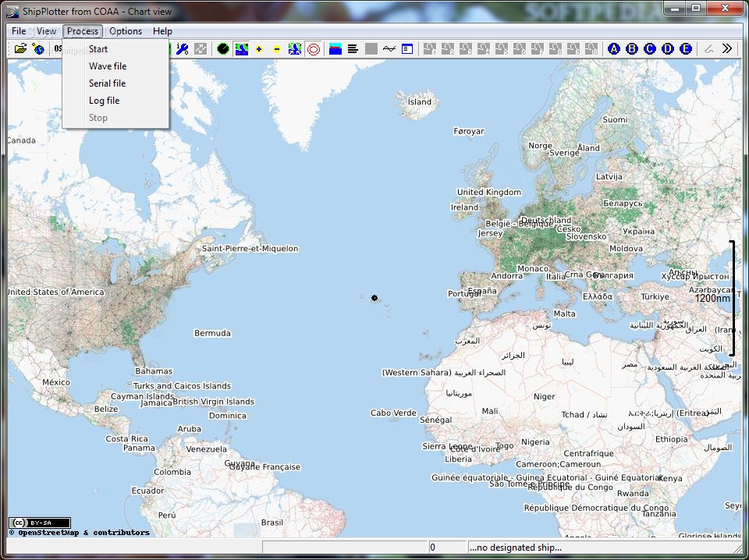Click the Cabo Verde map label
Image resolution: width=749 pixels, height=560 pixels.
[x=393, y=413]
